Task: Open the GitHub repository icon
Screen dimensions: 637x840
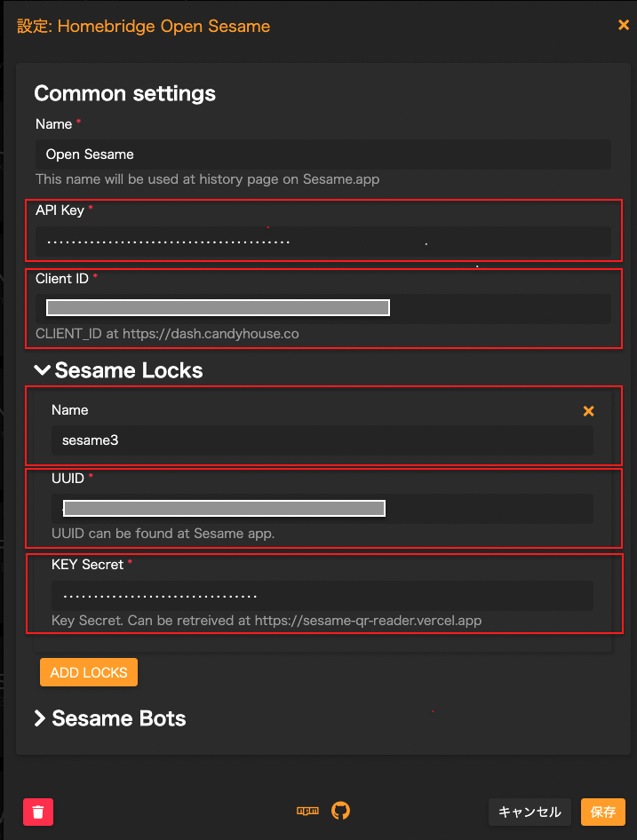Action: click(341, 811)
